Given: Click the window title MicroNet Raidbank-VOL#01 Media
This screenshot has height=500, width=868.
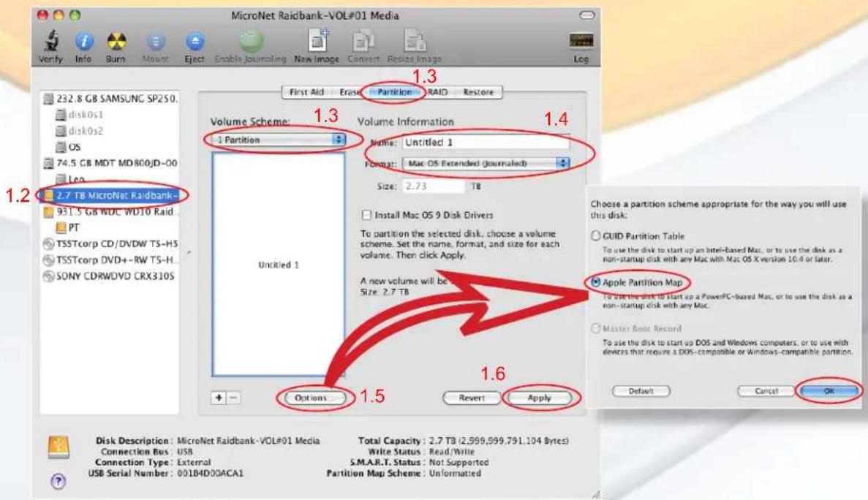Looking at the screenshot, I should coord(315,15).
